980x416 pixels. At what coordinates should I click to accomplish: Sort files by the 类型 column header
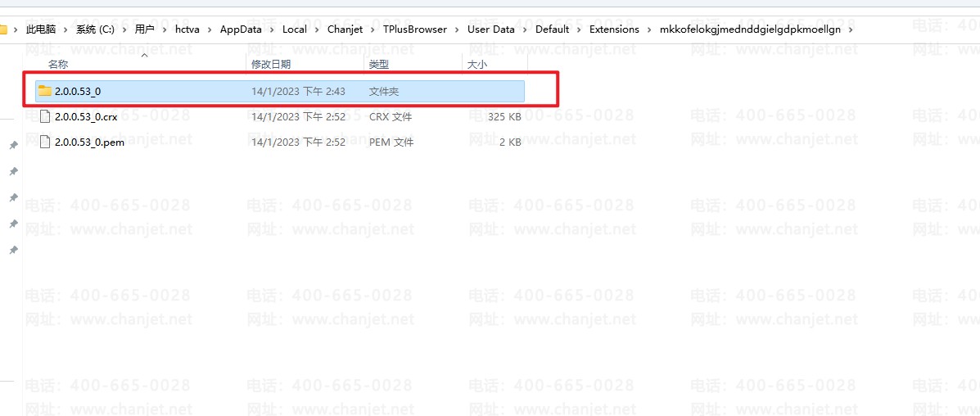pyautogui.click(x=378, y=64)
